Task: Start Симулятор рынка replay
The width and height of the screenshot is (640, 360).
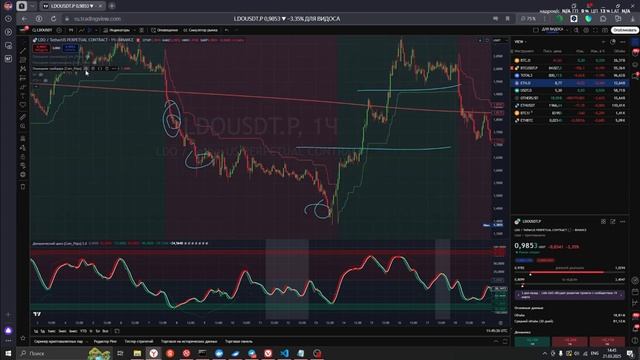Action: (x=200, y=30)
